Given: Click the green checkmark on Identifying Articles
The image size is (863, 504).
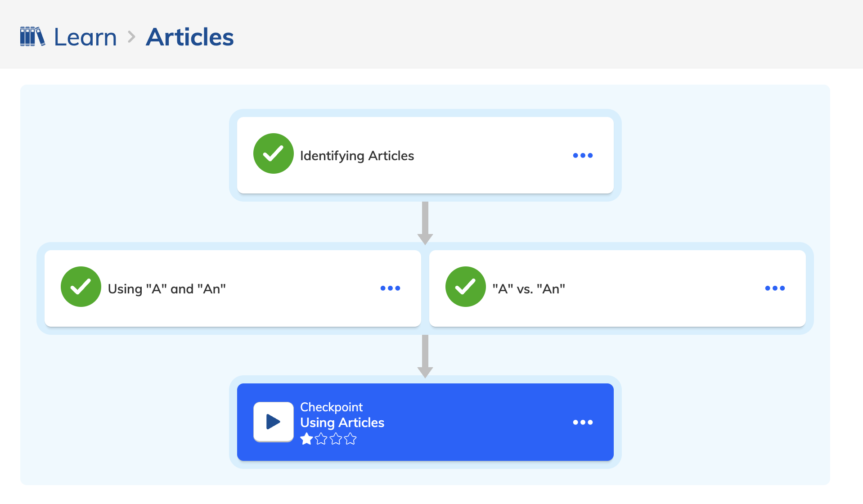Looking at the screenshot, I should point(274,153).
